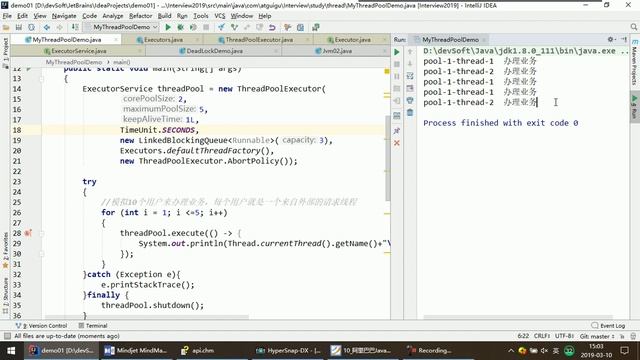This screenshot has width=640, height=360.
Task: Open the Analyze menu
Action: click(113, 16)
